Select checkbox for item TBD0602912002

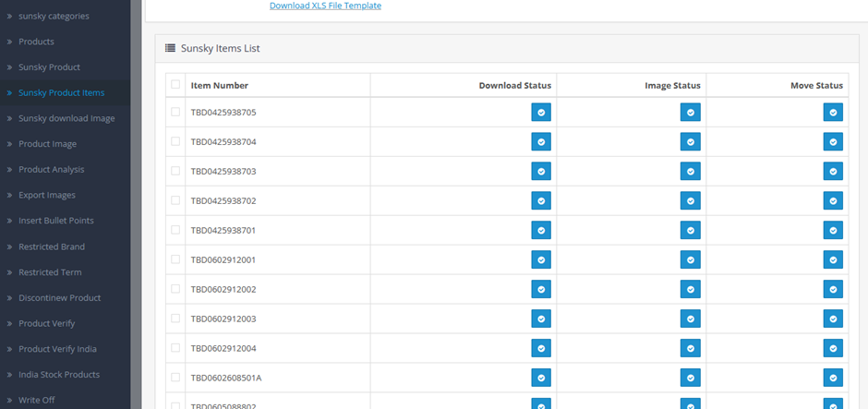pyautogui.click(x=175, y=290)
